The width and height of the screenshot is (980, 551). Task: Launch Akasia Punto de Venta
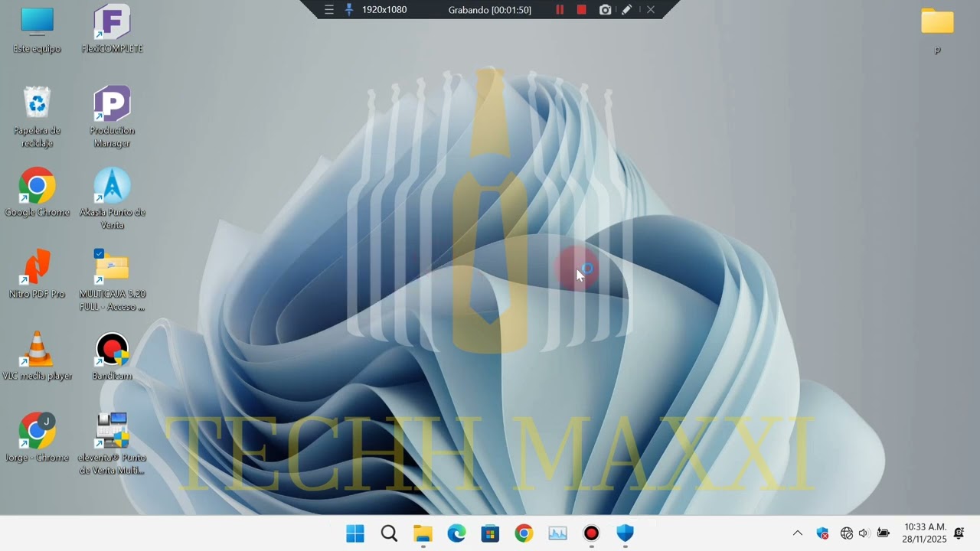pos(112,199)
